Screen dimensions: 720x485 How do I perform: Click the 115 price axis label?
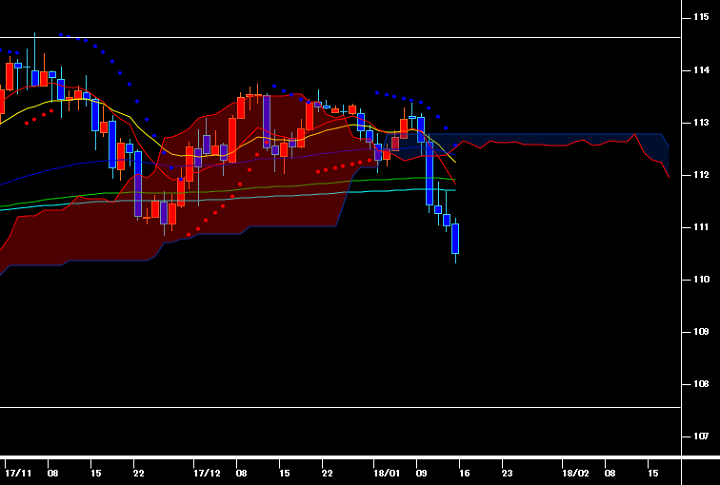click(701, 17)
